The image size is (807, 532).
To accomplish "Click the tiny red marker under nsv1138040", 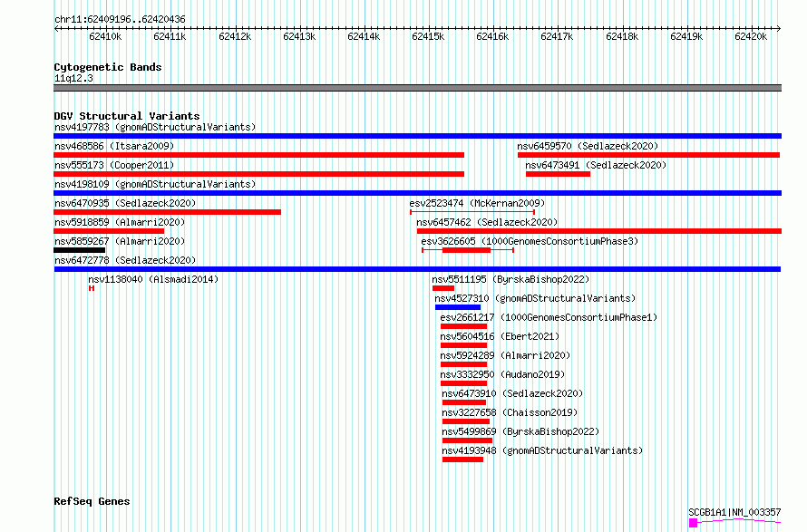I will click(x=91, y=288).
